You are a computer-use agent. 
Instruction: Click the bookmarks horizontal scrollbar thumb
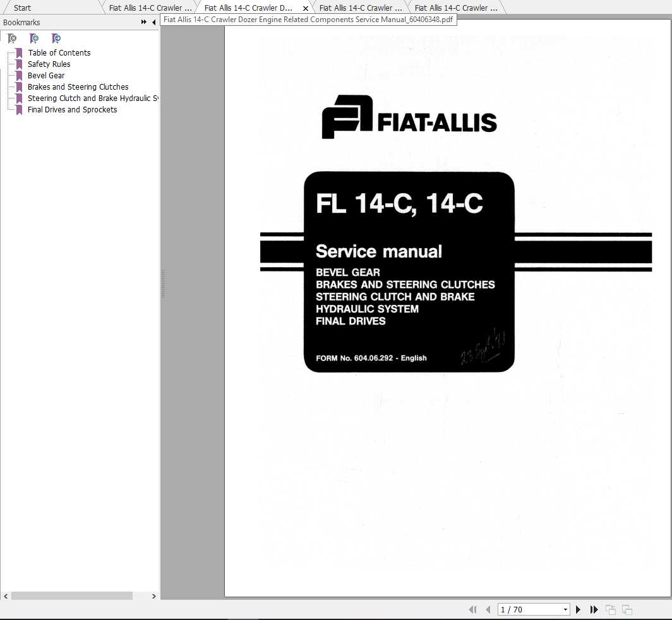(71, 596)
